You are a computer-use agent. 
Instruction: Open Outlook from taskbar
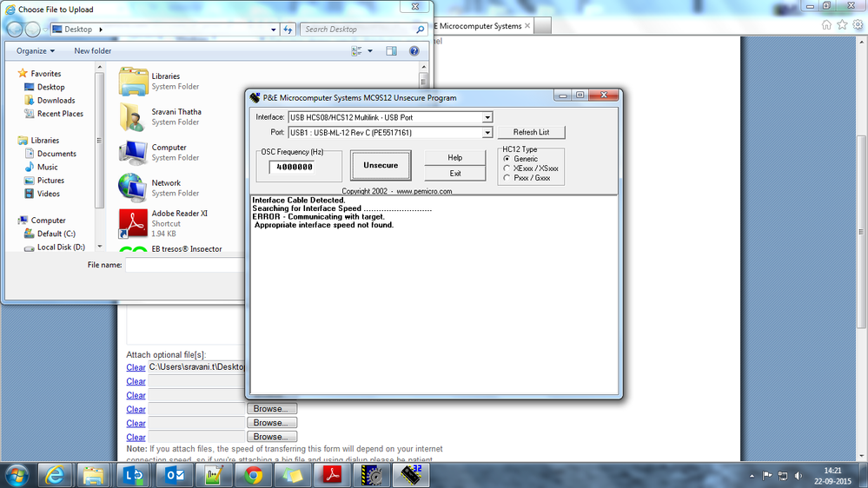[x=173, y=475]
